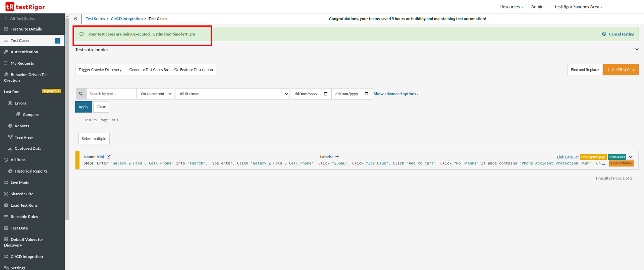Click the Apply filter button
644x270 pixels.
83,107
